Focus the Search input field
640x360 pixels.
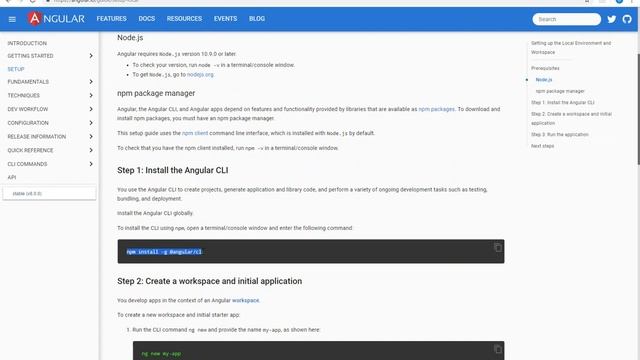click(x=566, y=19)
